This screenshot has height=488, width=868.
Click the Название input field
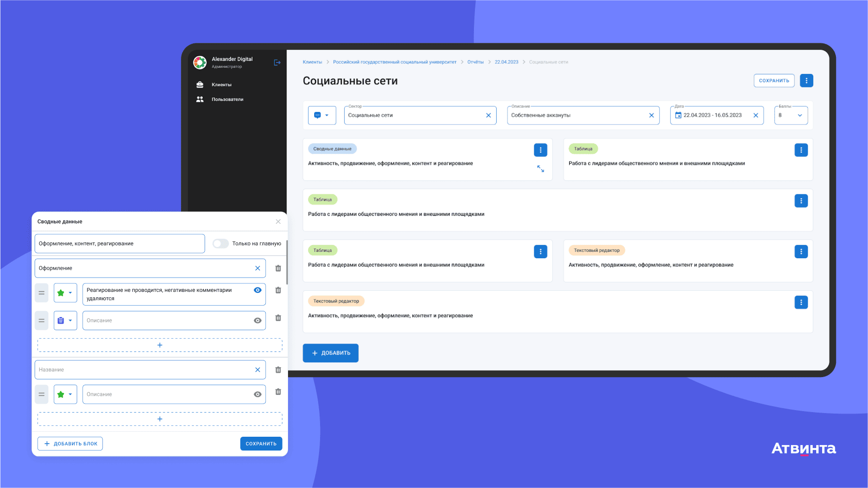tap(145, 370)
